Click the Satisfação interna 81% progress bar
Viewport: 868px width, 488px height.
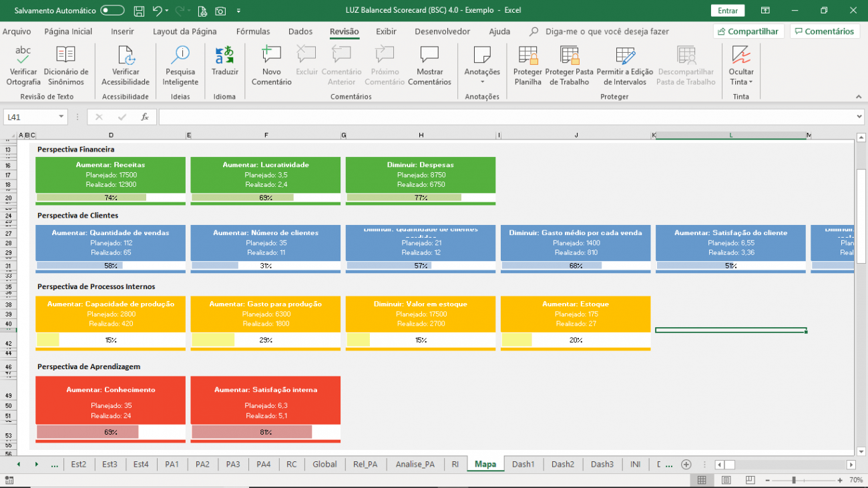[265, 432]
